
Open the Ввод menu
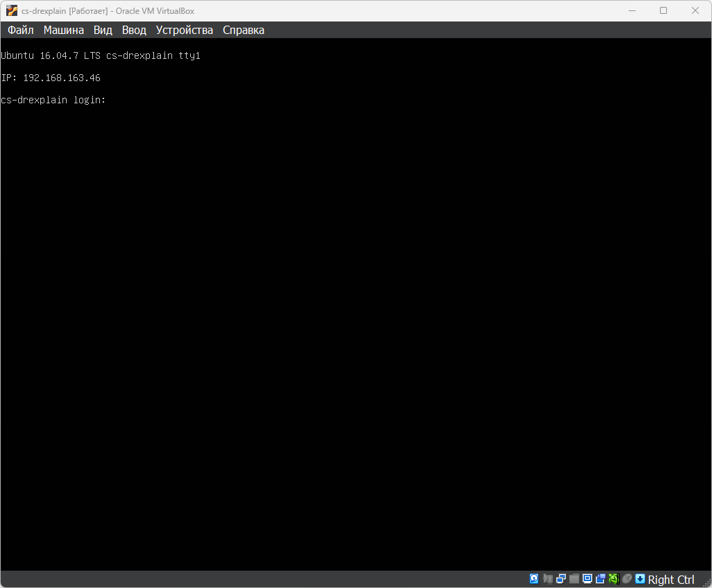coord(134,30)
